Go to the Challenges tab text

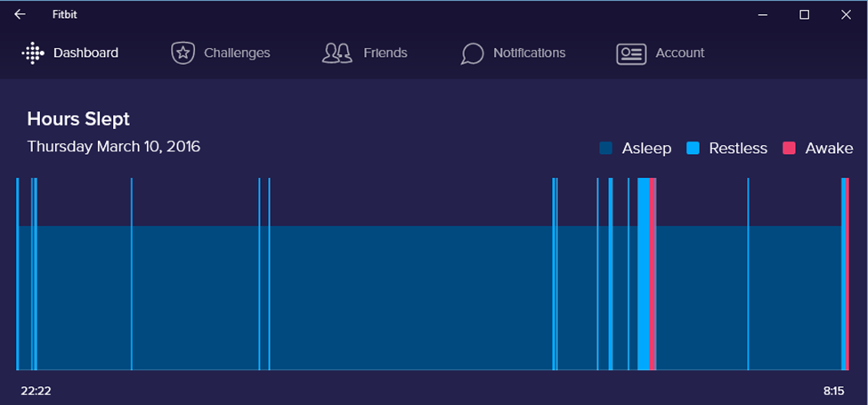(x=237, y=53)
